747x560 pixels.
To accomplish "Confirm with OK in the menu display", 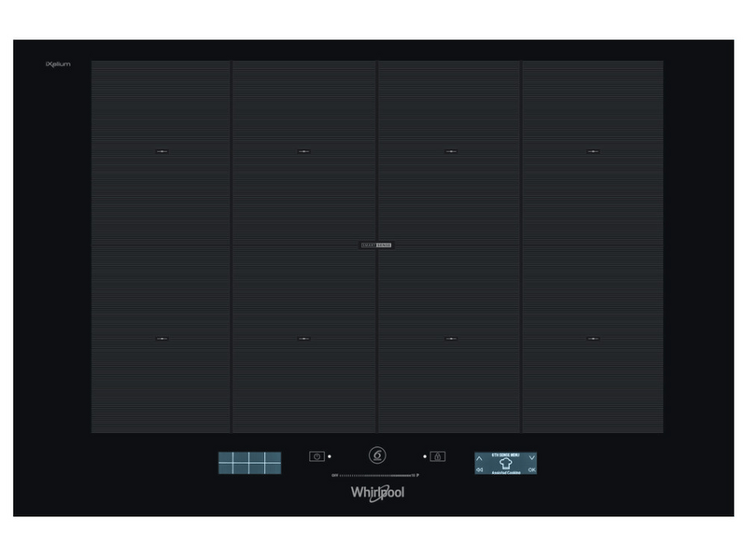I will (531, 470).
